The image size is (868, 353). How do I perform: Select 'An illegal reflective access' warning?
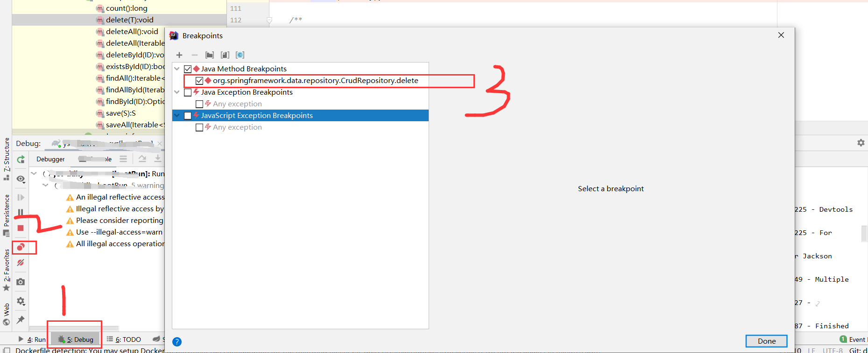point(115,197)
